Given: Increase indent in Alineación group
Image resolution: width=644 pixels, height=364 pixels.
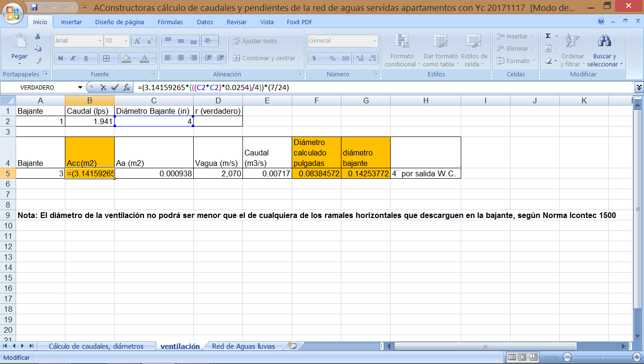Looking at the screenshot, I should [220, 58].
